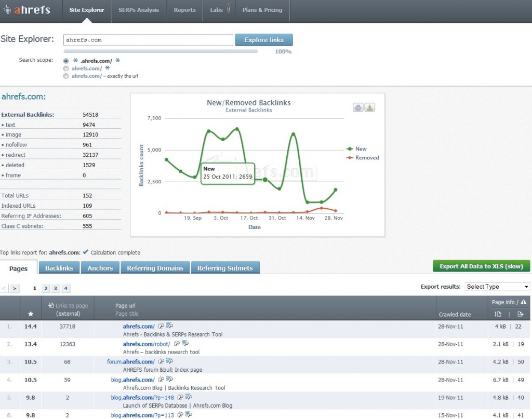Click the flask icon next to Labs
532x419 pixels.
pos(229,7)
